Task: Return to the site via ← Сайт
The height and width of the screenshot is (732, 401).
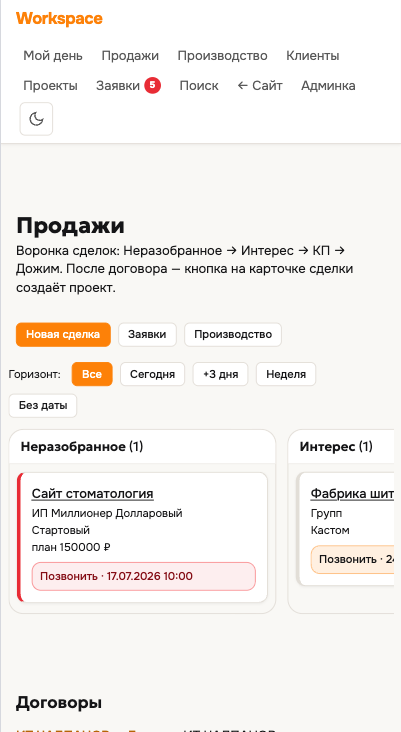Action: pos(260,86)
